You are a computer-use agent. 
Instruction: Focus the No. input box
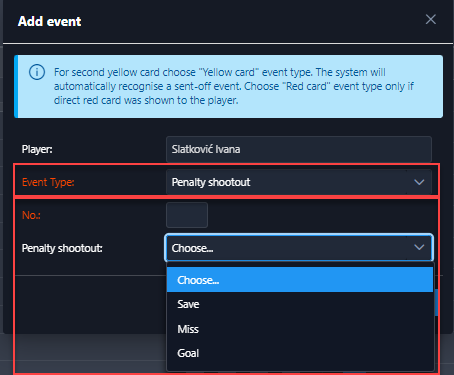[x=187, y=215]
